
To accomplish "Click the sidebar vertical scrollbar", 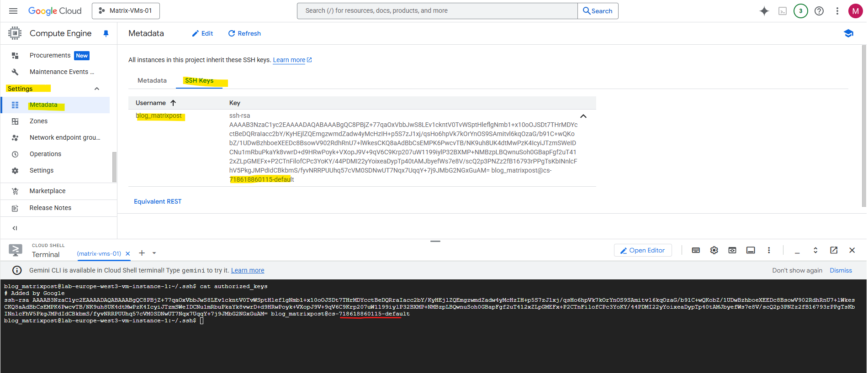I will coord(114,167).
